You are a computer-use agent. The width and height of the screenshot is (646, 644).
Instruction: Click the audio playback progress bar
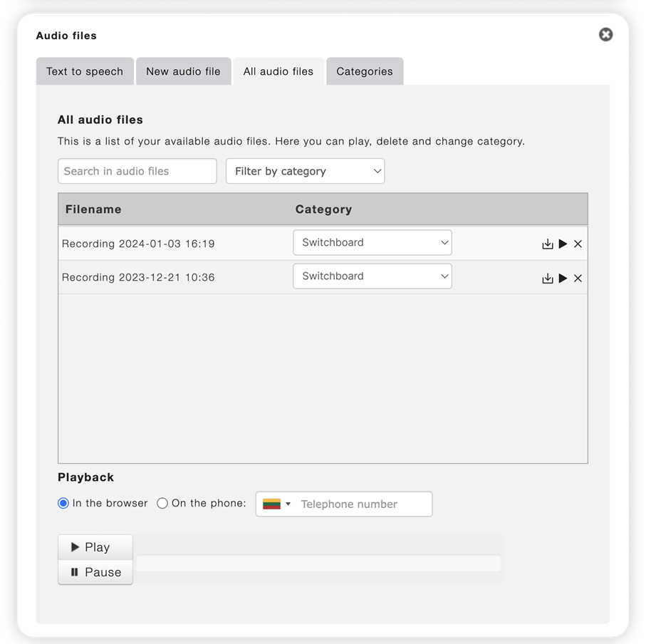(318, 563)
